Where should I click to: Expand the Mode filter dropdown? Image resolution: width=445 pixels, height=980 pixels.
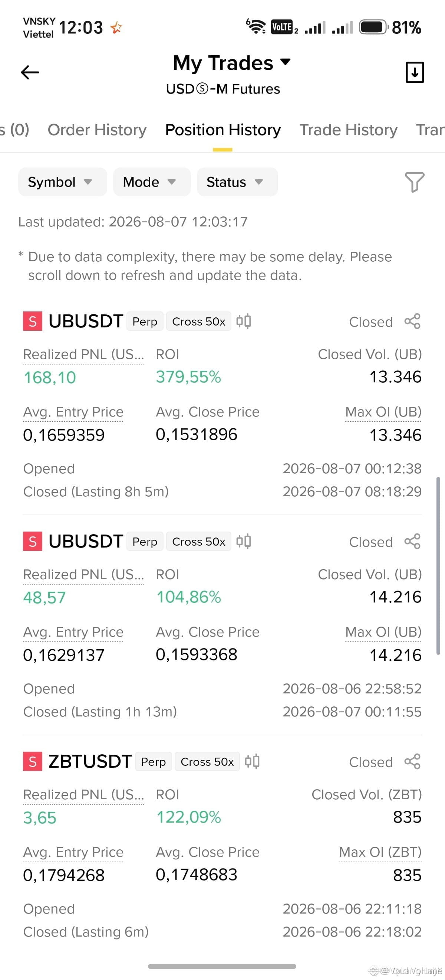(152, 182)
